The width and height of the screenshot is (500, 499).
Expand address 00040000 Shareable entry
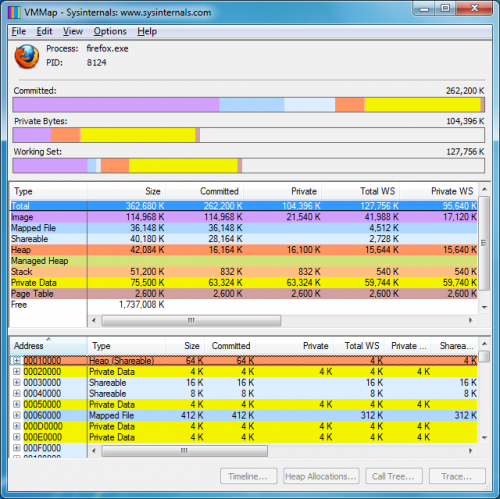point(17,393)
